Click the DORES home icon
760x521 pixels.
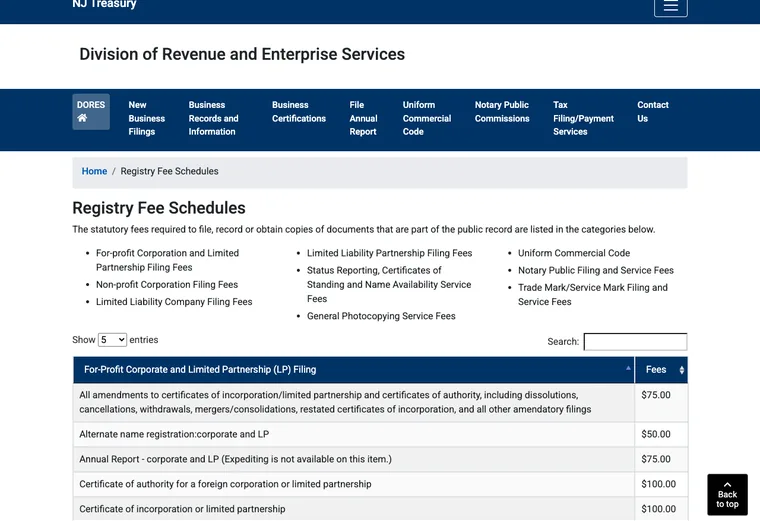pyautogui.click(x=91, y=112)
